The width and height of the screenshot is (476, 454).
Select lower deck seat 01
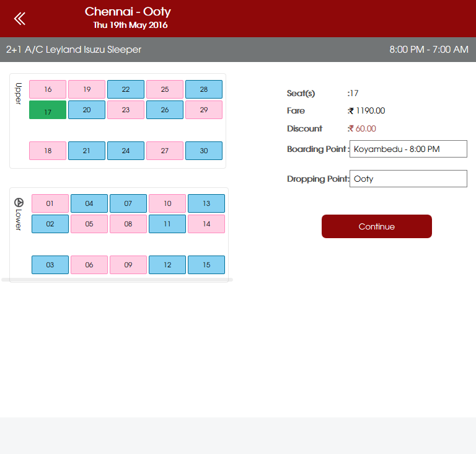click(50, 203)
